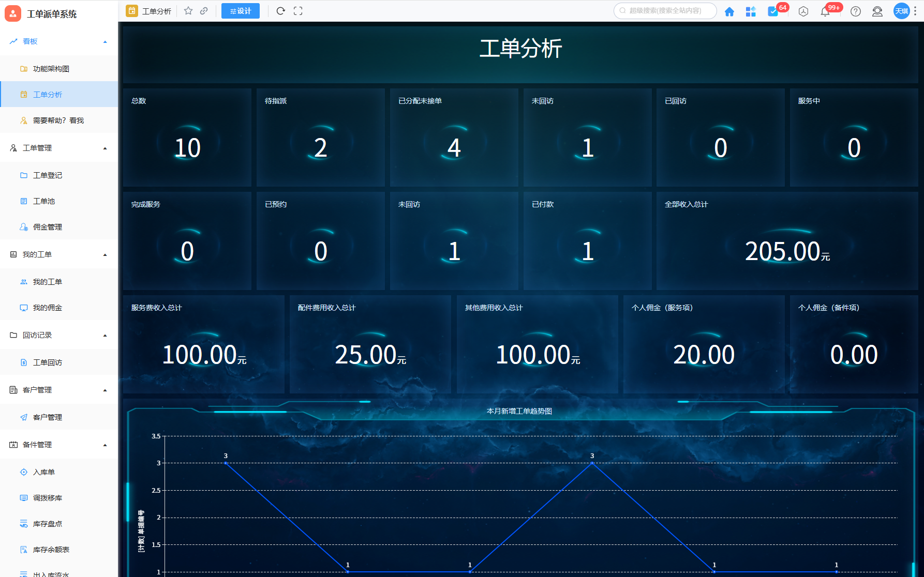Click the copy link icon
Viewport: 924px width, 577px height.
pos(204,11)
